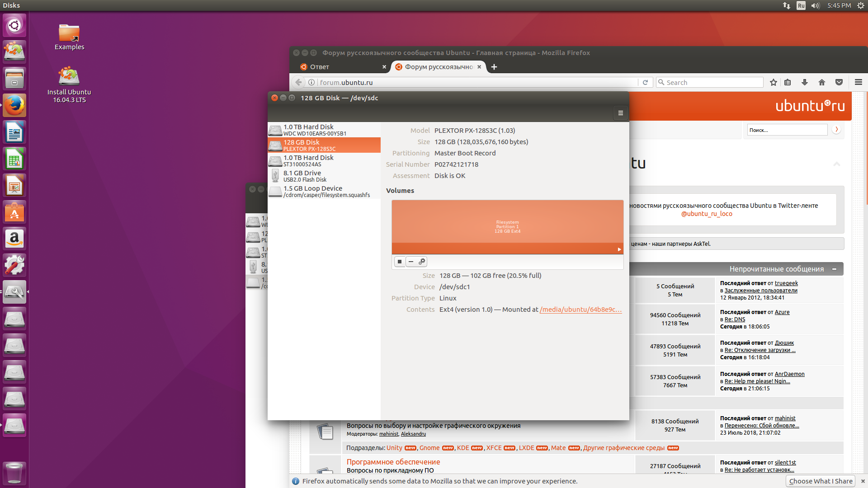
Task: Open Firefox downloads arrow icon
Action: [x=804, y=82]
